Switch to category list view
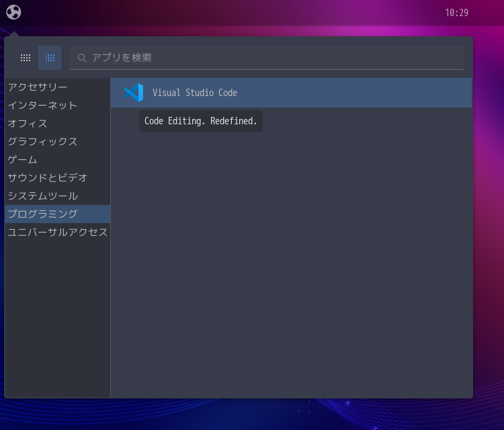This screenshot has height=430, width=504. click(x=50, y=58)
